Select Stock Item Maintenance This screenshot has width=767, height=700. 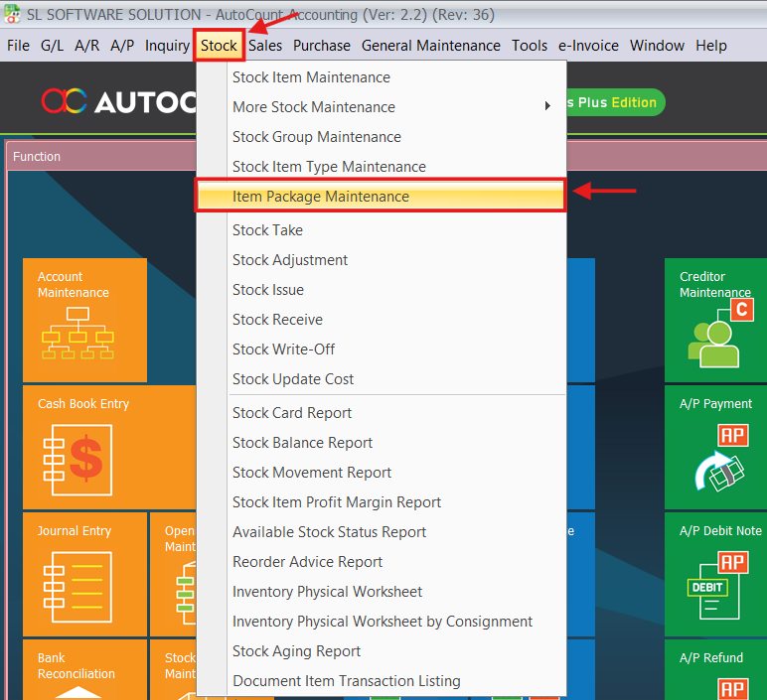click(x=382, y=77)
